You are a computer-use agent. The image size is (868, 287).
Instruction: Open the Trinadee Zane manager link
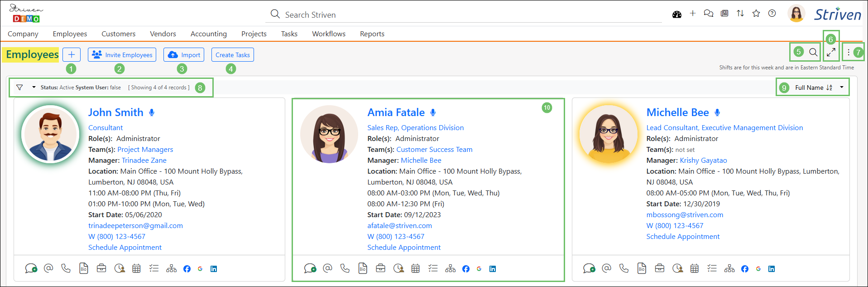pyautogui.click(x=144, y=161)
